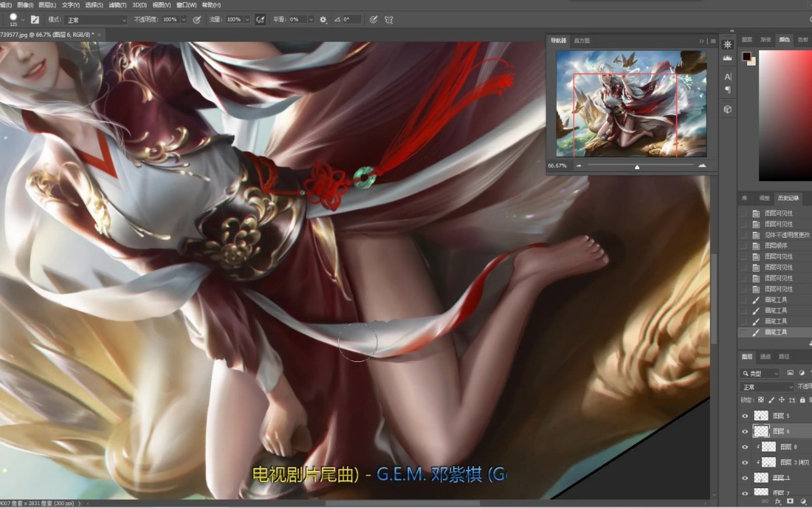Open brush preset dropdown arrow
The image size is (812, 508).
pos(23,20)
